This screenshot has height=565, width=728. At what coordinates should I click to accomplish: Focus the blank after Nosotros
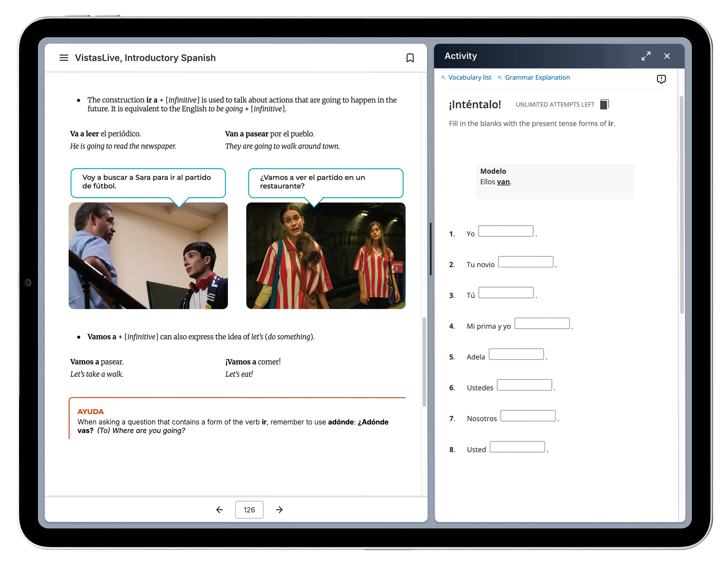pos(528,416)
